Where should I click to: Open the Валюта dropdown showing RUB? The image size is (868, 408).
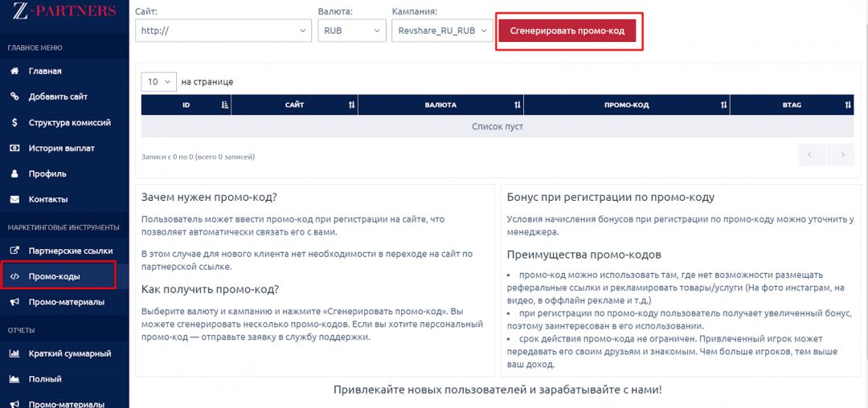click(x=351, y=31)
